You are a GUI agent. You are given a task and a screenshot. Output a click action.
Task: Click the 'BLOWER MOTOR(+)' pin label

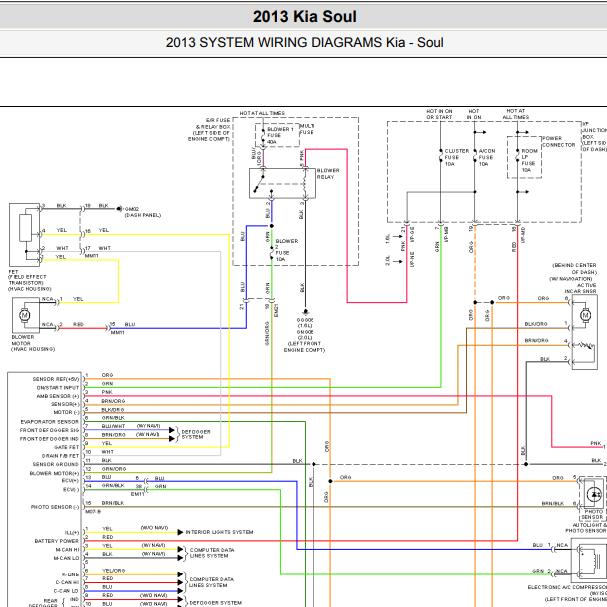click(54, 473)
